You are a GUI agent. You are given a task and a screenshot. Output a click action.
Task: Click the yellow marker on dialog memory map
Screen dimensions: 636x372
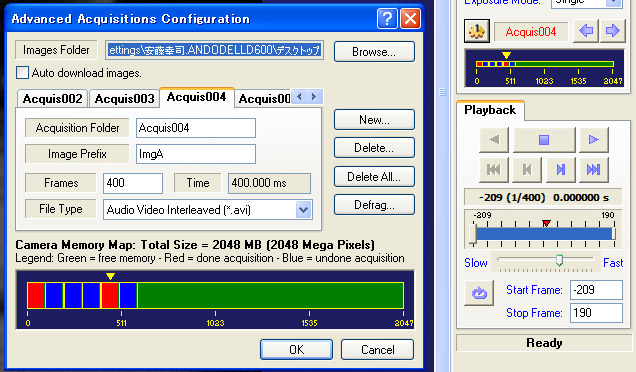(x=110, y=276)
